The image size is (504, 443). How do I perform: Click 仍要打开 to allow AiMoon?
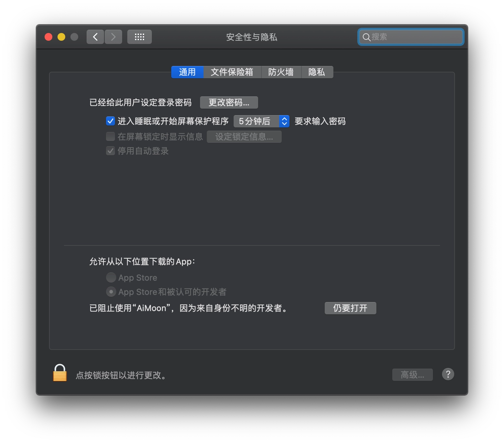[351, 308]
